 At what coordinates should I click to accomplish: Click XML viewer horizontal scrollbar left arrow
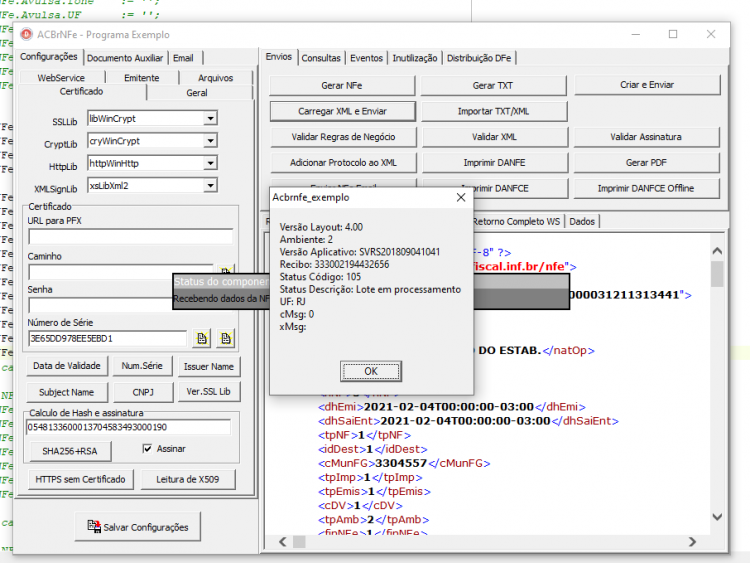point(283,541)
